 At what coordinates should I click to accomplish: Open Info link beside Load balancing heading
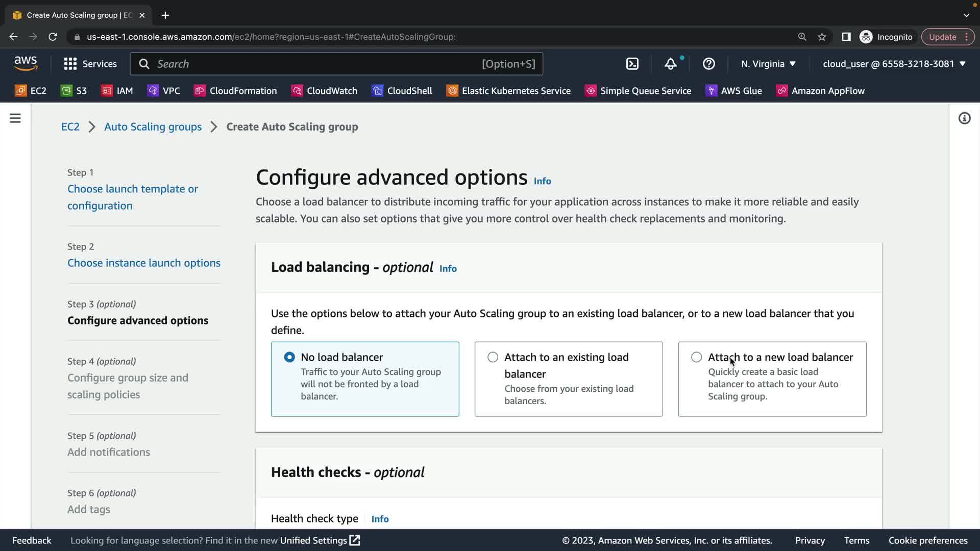coord(448,269)
